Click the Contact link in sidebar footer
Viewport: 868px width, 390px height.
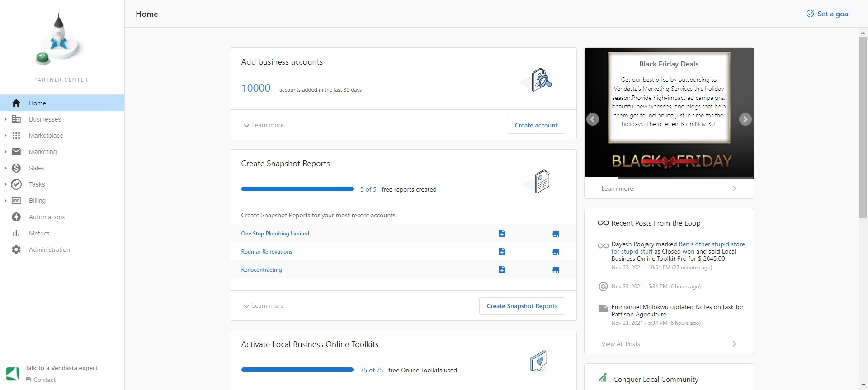point(41,380)
